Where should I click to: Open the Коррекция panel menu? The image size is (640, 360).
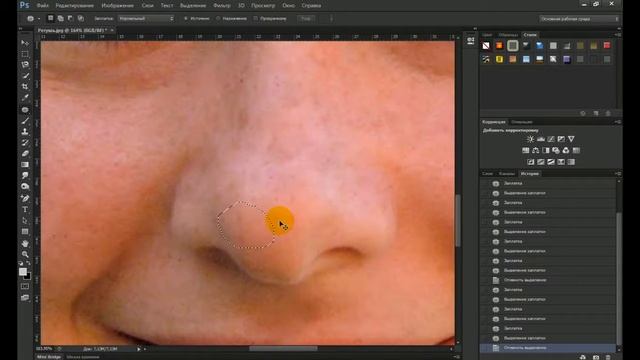tap(618, 122)
